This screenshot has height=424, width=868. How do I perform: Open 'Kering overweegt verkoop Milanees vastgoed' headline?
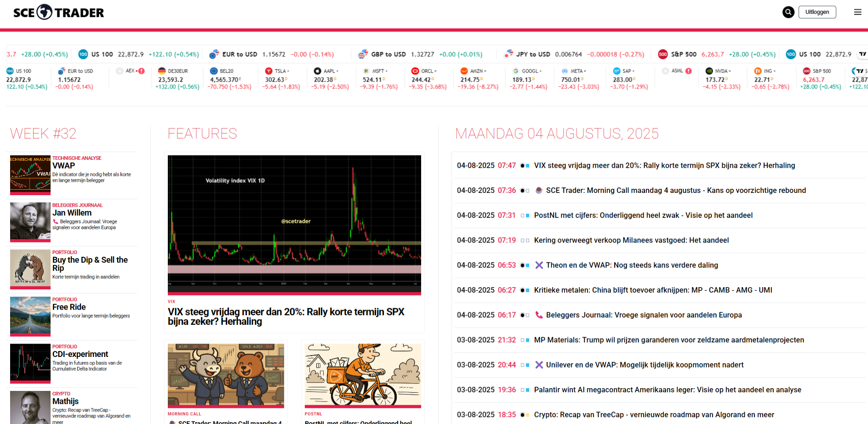point(631,240)
